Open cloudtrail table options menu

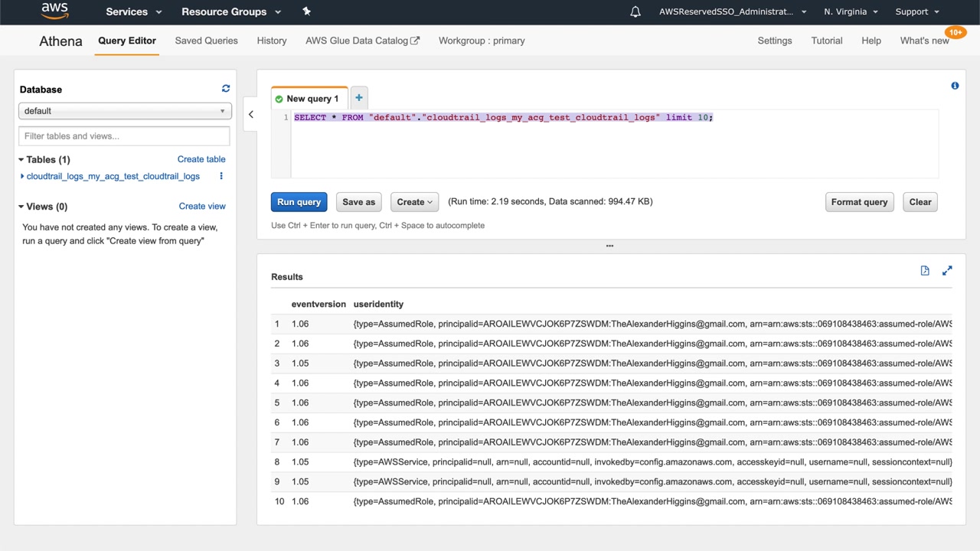click(x=221, y=176)
